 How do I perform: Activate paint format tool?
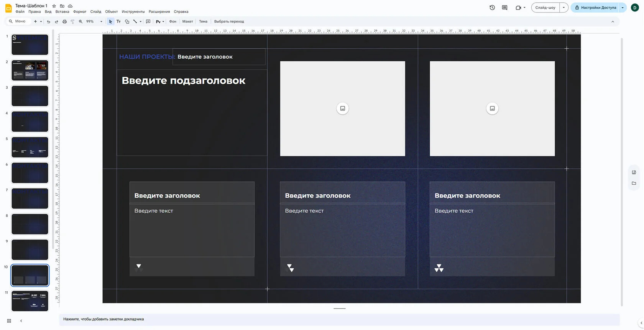click(72, 21)
